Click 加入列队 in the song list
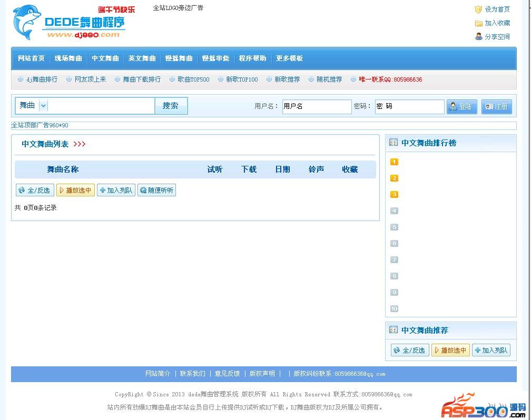The image size is (531, 420). [x=116, y=190]
